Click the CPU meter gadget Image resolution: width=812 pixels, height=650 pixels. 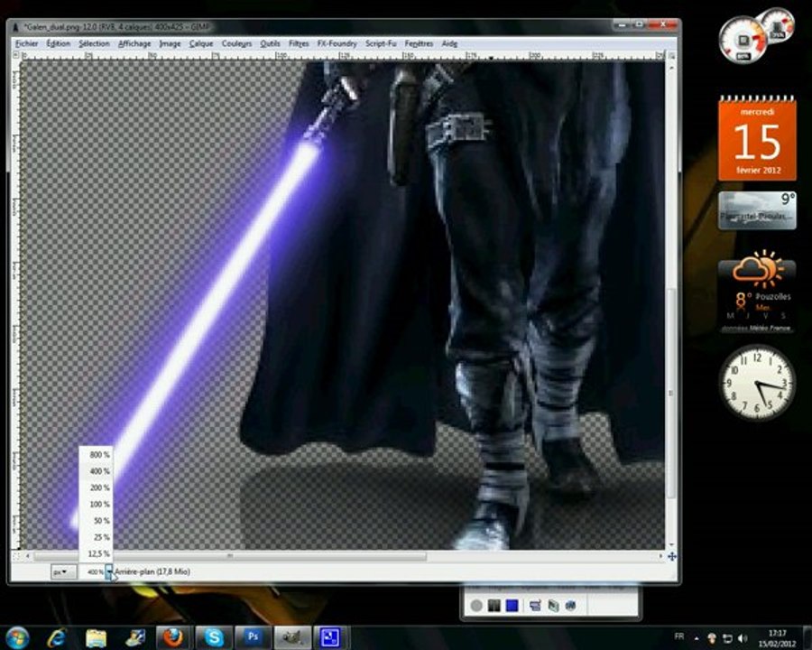(756, 37)
